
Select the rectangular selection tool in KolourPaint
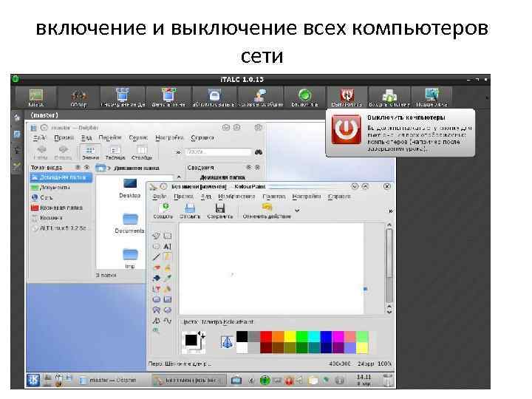[x=167, y=236]
